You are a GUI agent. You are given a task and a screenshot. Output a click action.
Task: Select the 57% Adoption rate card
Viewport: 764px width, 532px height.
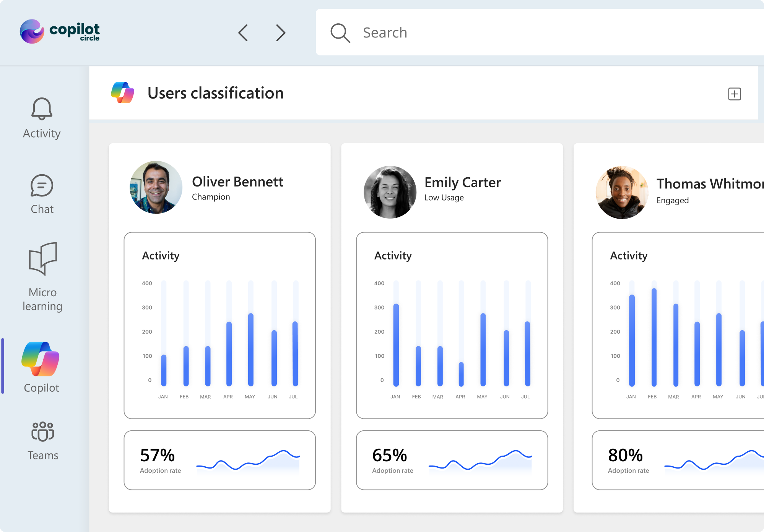tap(219, 460)
